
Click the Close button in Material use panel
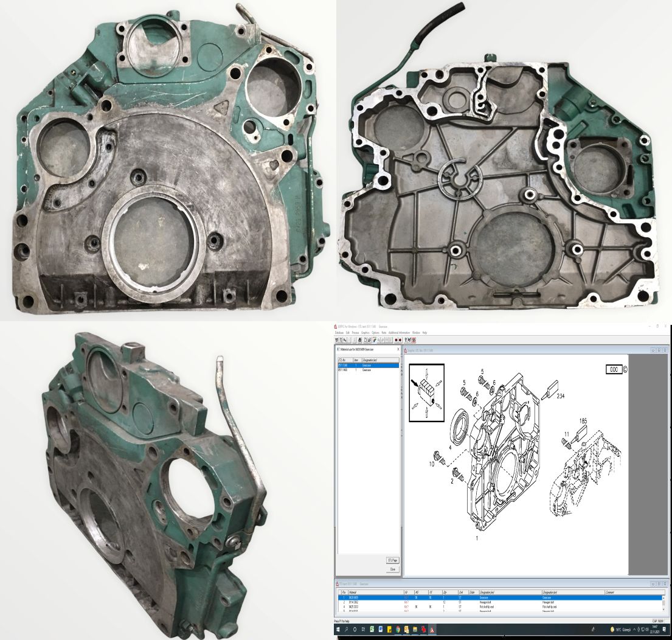click(393, 569)
